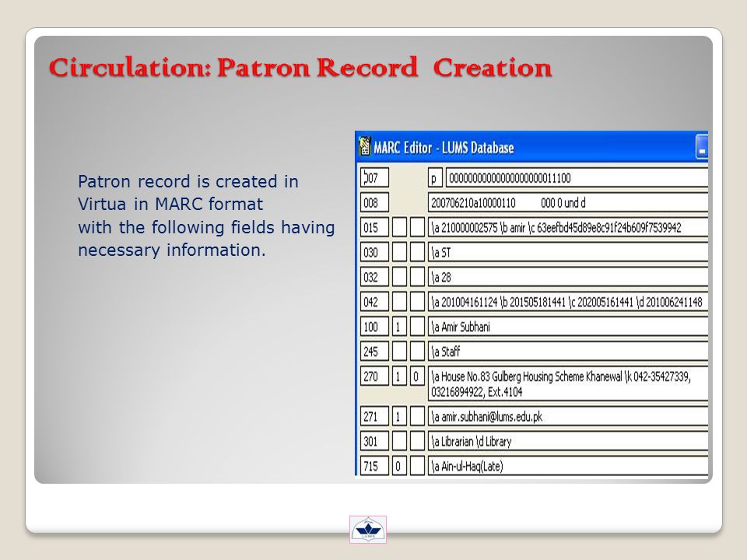Click the 007 value 00000000000000000000011100
This screenshot has height=560, width=747.
pyautogui.click(x=577, y=177)
